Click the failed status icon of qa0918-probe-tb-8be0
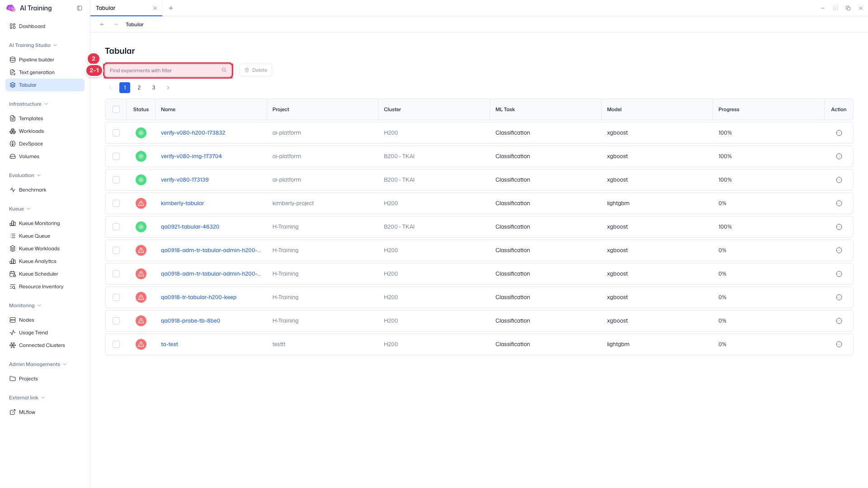Screen dimensions: 868x488 pyautogui.click(x=141, y=321)
